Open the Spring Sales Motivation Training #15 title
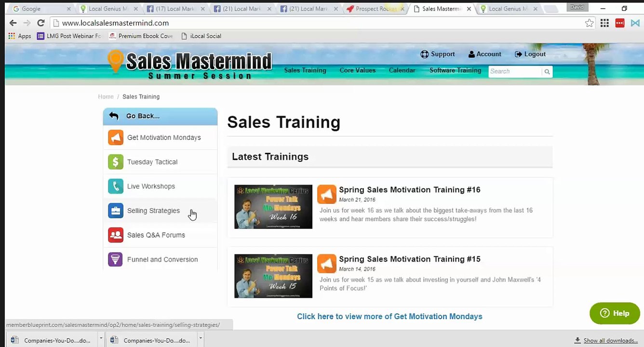This screenshot has height=347, width=644. pos(410,259)
